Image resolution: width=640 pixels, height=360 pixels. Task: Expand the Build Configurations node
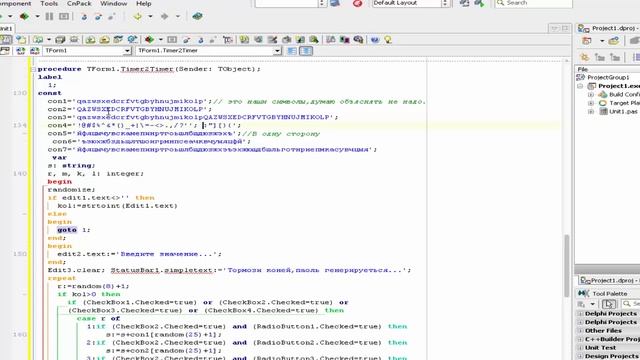point(591,95)
